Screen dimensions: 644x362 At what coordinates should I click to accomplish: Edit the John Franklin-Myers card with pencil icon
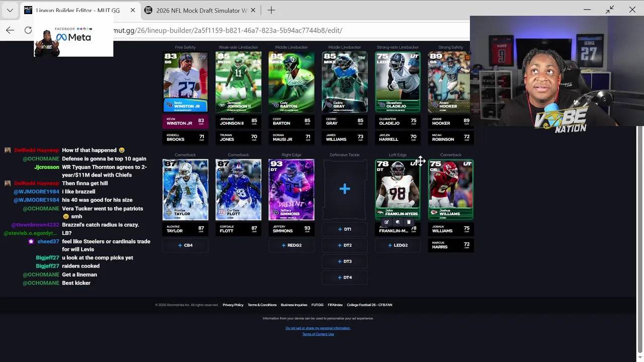click(x=386, y=222)
